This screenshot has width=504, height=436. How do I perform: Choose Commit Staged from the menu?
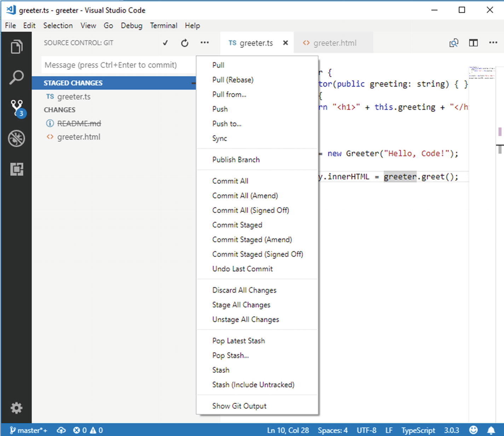click(x=237, y=225)
